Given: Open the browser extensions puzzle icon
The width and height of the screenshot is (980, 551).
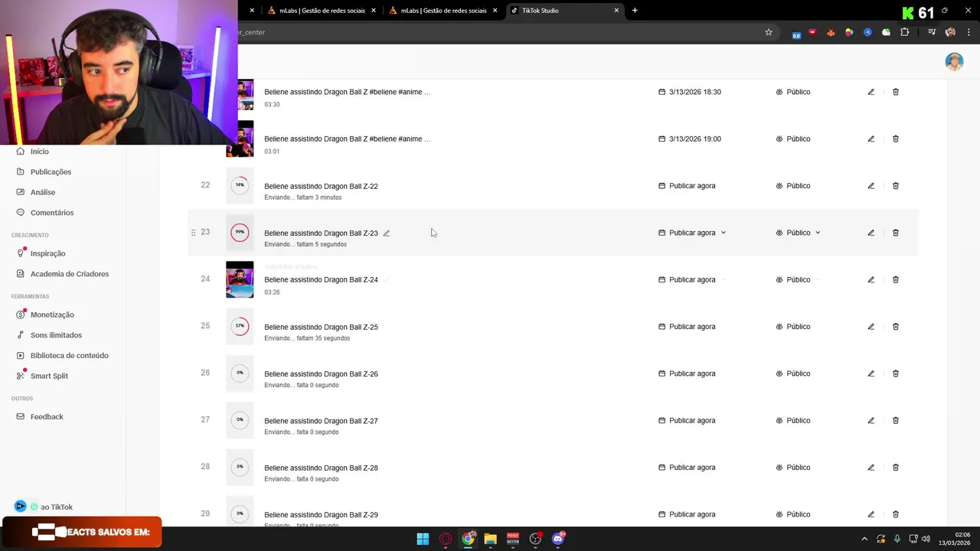Looking at the screenshot, I should point(904,32).
